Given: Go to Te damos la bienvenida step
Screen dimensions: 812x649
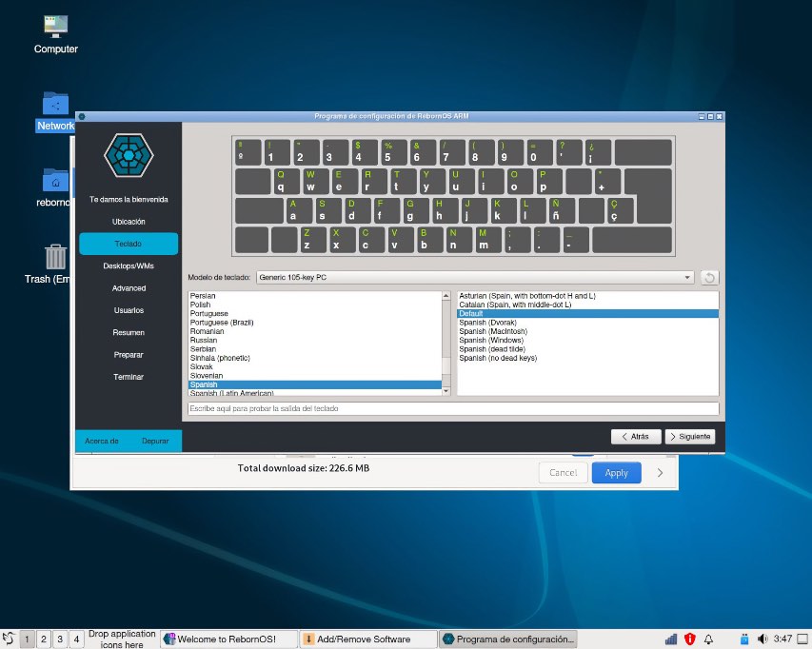Looking at the screenshot, I should pyautogui.click(x=129, y=199).
